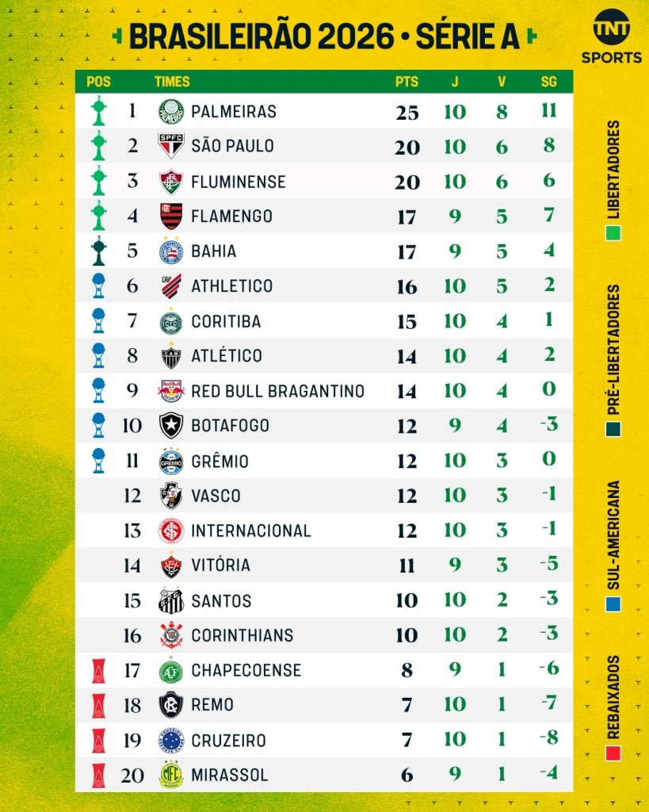Click the green Libertadores legend square

[613, 234]
